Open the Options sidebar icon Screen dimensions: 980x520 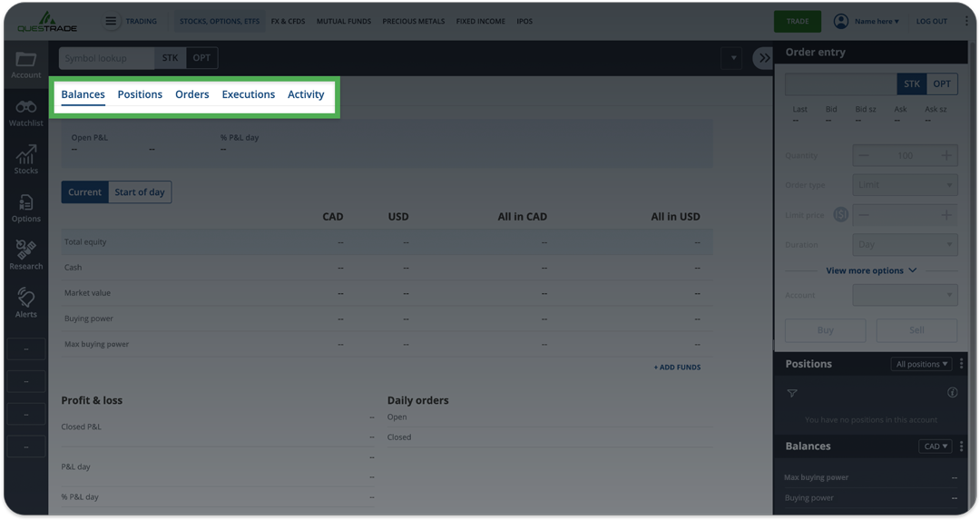tap(25, 208)
